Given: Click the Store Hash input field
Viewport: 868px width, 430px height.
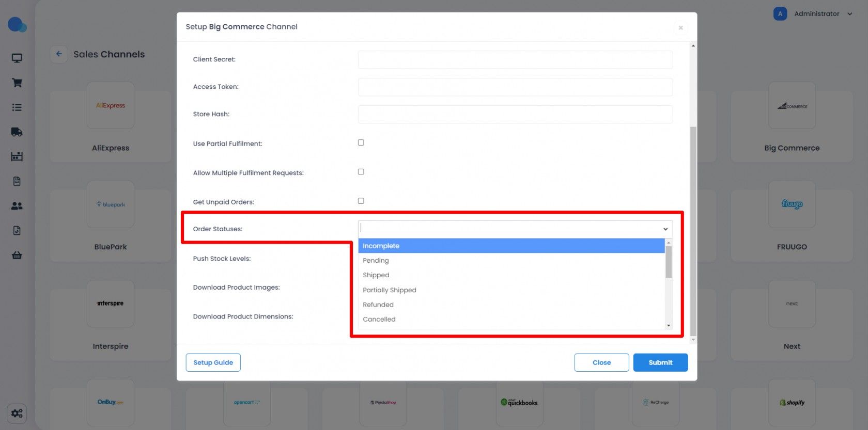Looking at the screenshot, I should tap(515, 114).
